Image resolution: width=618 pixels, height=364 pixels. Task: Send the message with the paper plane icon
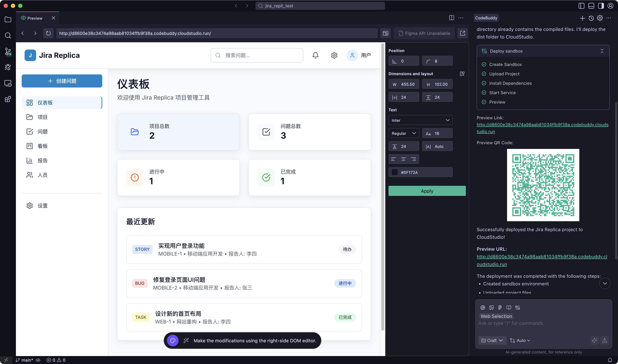click(x=605, y=341)
